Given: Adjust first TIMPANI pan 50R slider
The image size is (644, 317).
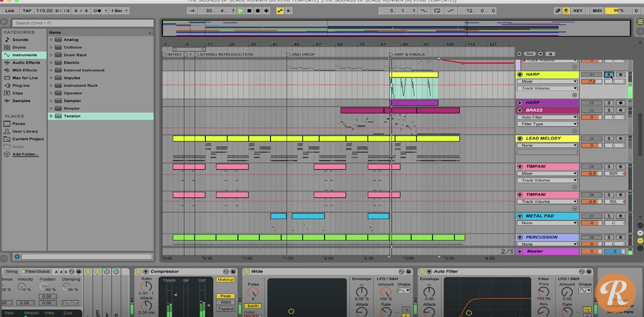Looking at the screenshot, I should coord(615,173).
